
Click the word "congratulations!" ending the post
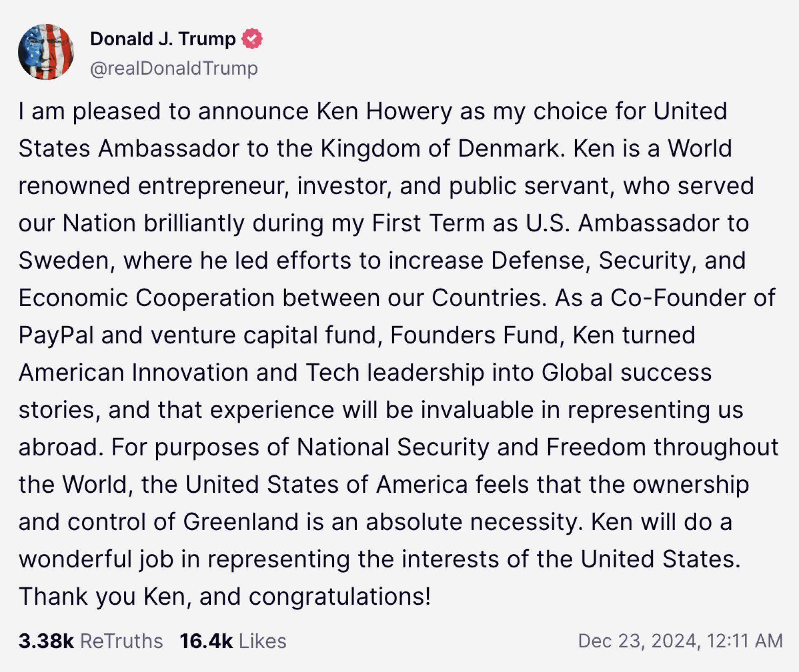(x=340, y=597)
